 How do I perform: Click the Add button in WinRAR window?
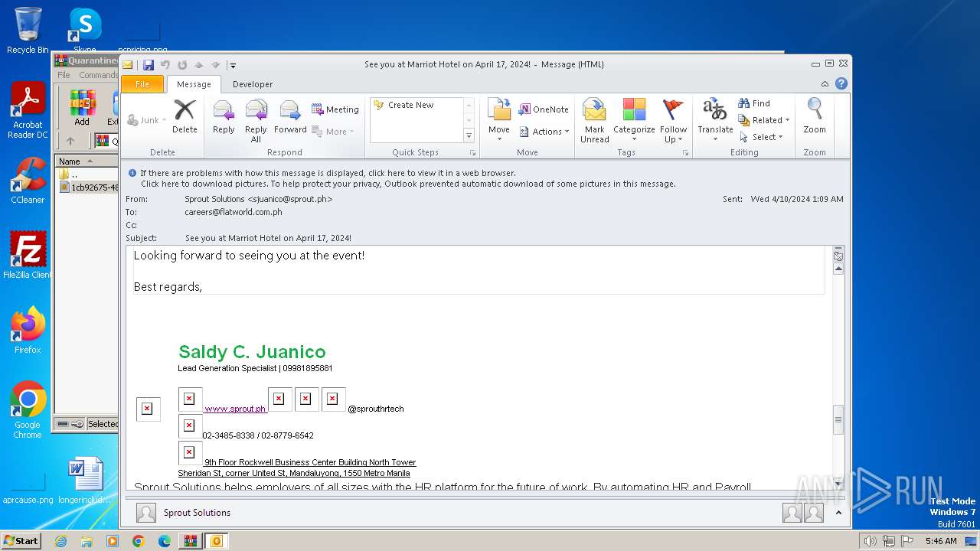click(x=82, y=107)
